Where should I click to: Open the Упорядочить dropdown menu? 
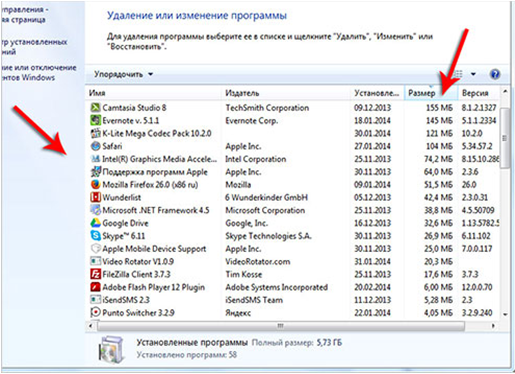(x=123, y=74)
